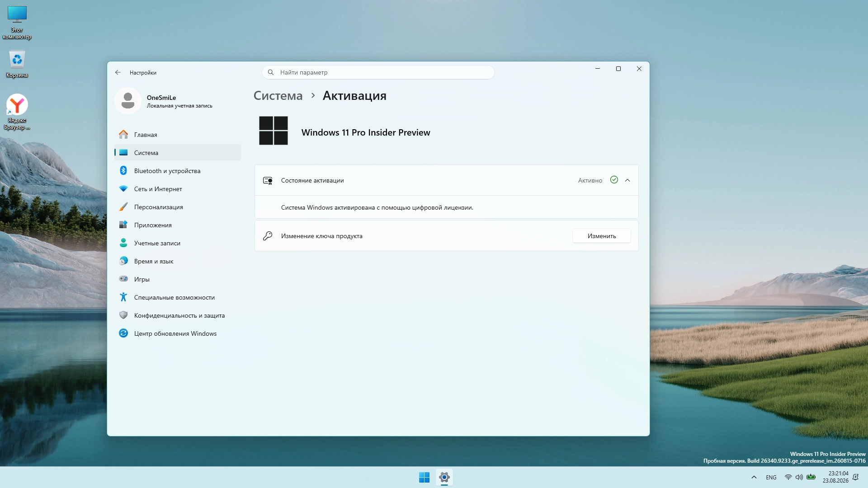The width and height of the screenshot is (868, 488).
Task: Select the Корзина recycle bin icon
Action: 17,64
